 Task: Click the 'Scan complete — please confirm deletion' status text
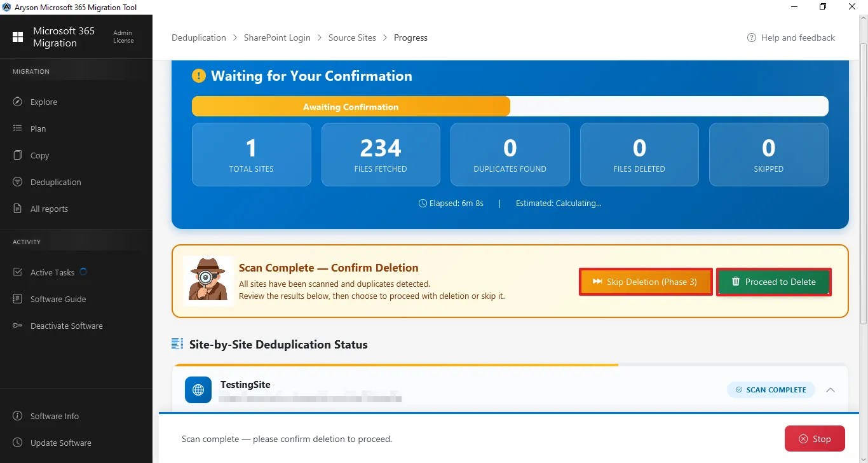tap(287, 439)
